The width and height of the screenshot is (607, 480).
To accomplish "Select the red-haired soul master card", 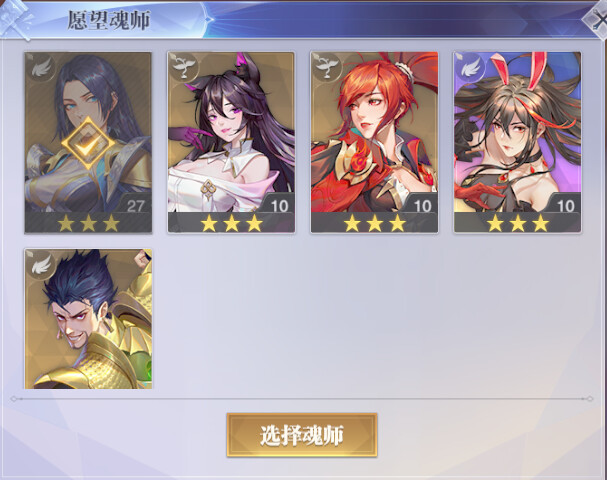I will (x=374, y=142).
